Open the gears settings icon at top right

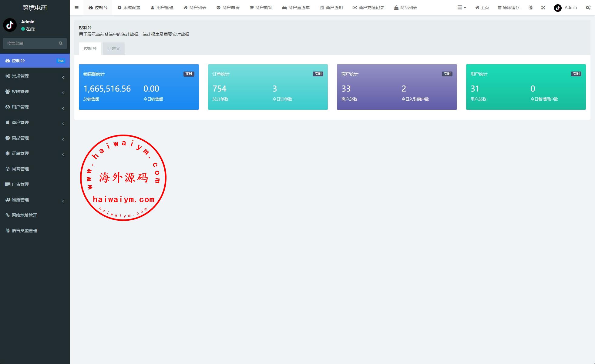pyautogui.click(x=588, y=8)
